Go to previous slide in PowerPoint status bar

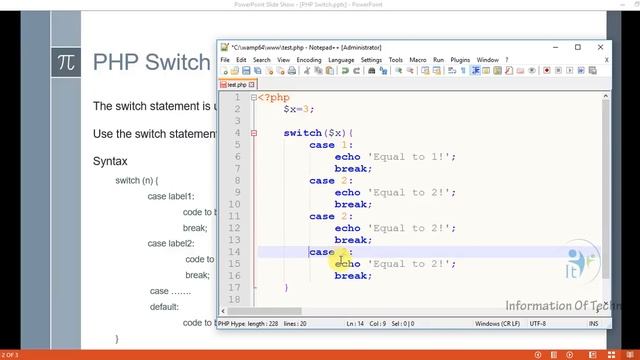point(538,355)
